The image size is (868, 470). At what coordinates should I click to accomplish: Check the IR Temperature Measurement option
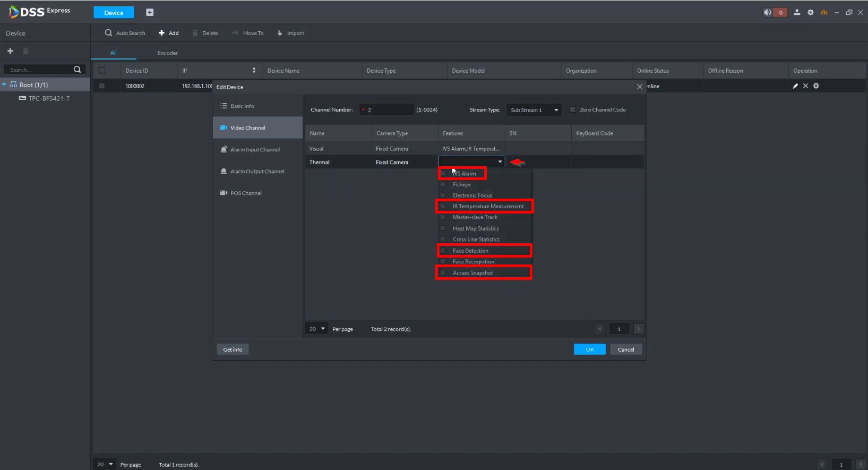(x=443, y=207)
